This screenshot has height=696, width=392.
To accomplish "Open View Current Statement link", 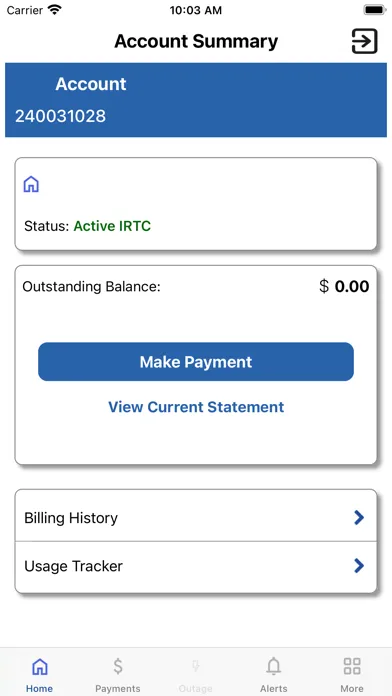I will pos(196,407).
